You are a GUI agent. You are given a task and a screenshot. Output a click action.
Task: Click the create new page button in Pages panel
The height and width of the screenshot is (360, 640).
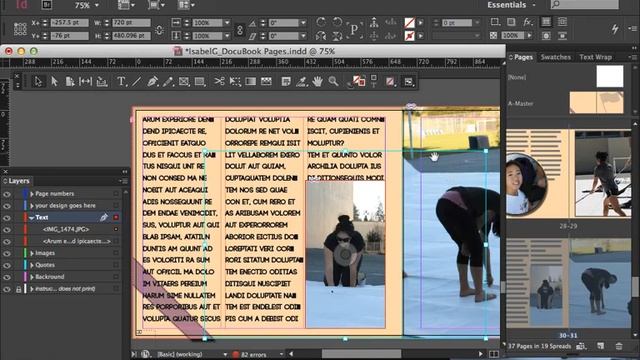click(x=600, y=346)
